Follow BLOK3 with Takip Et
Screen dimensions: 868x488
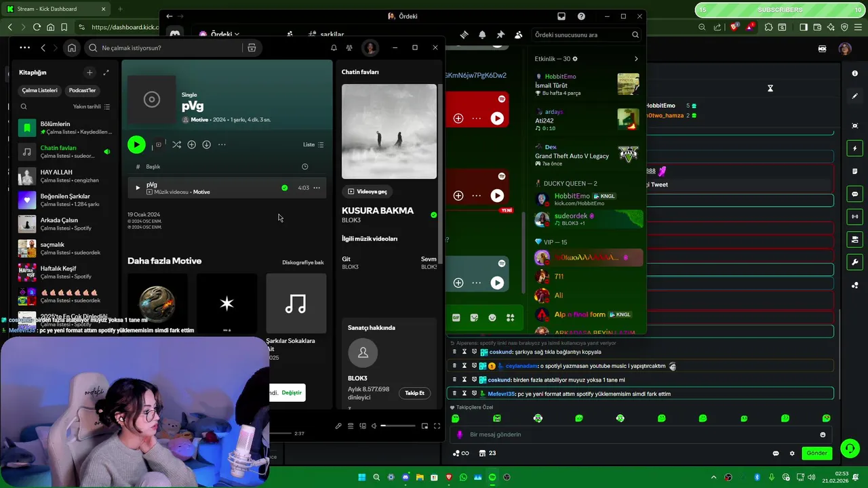[414, 393]
